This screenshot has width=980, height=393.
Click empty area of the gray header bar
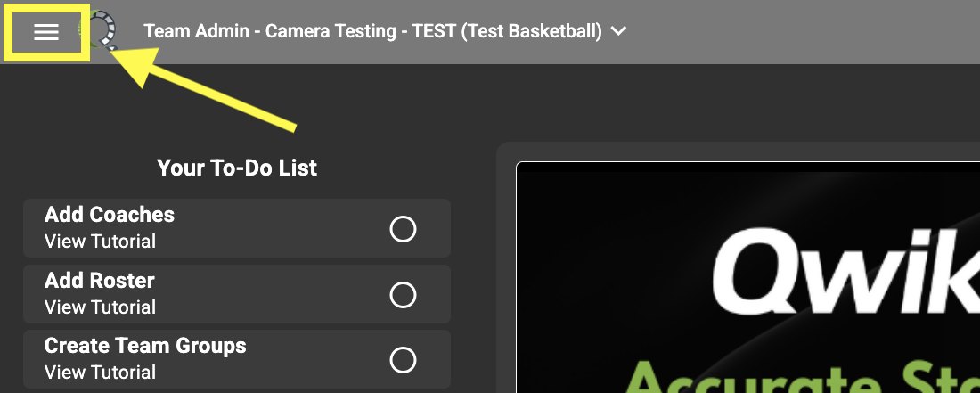click(x=802, y=32)
